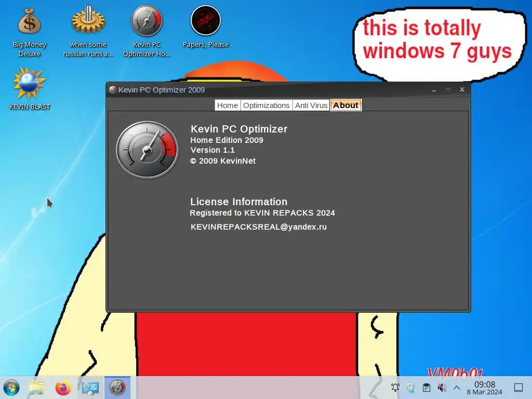Open the clipboard tray icon
The height and width of the screenshot is (399, 532).
point(427,388)
